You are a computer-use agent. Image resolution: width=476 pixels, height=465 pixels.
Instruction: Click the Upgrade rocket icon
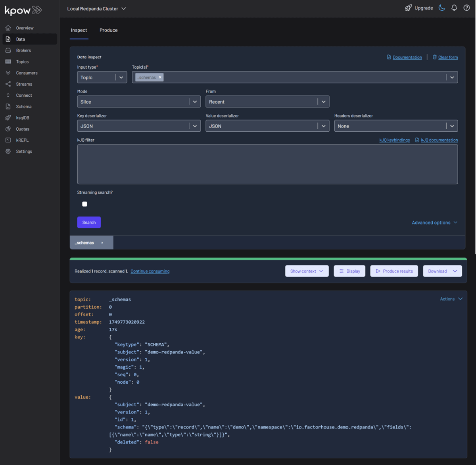tap(409, 8)
